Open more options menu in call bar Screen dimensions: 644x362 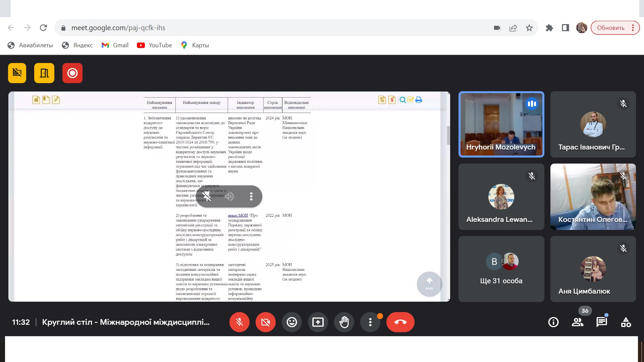tap(370, 322)
